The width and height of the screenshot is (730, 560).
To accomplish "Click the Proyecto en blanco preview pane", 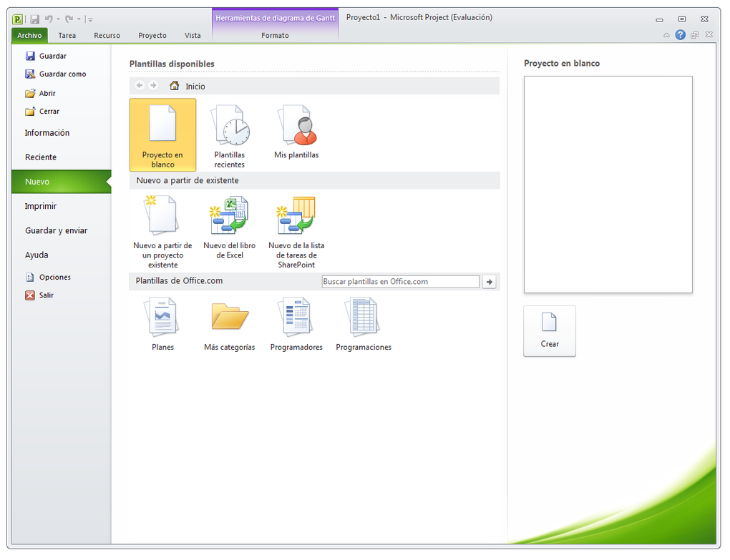I will tap(608, 185).
